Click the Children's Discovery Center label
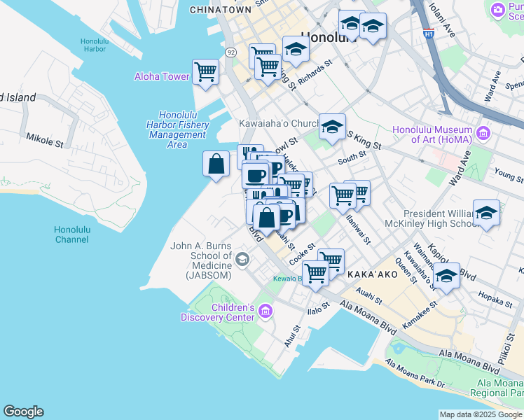 coord(218,312)
